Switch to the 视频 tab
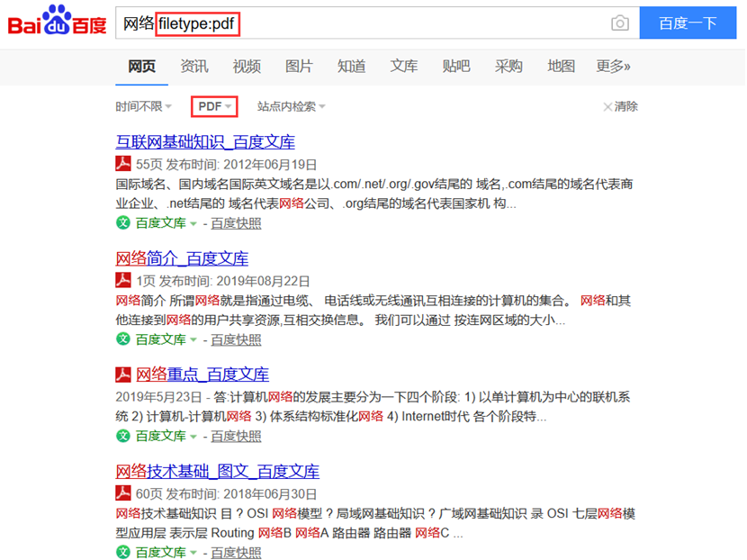 247,66
